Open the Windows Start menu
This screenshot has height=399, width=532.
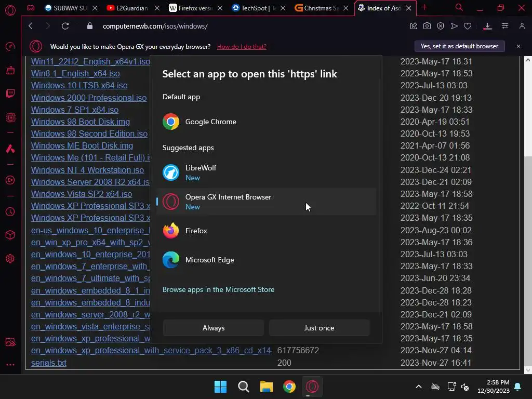220,387
